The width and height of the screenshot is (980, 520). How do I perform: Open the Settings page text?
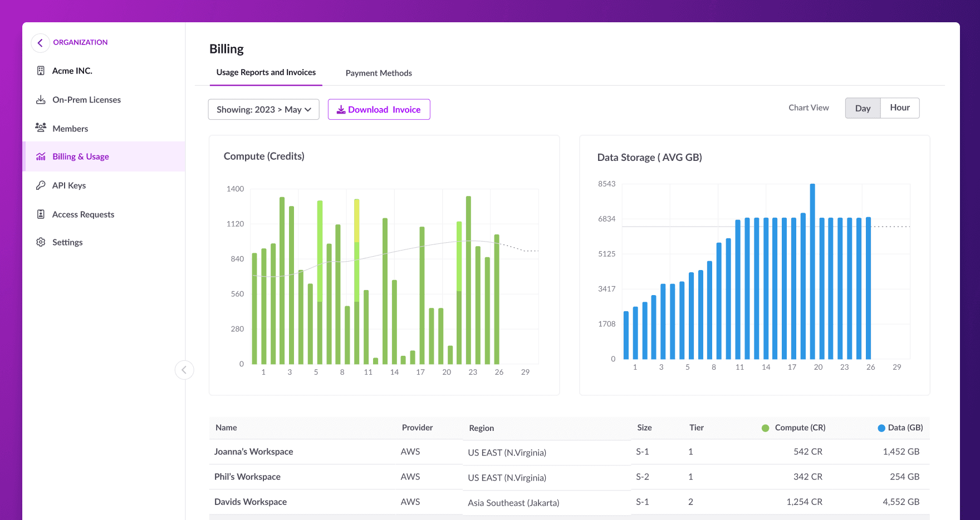coord(67,242)
